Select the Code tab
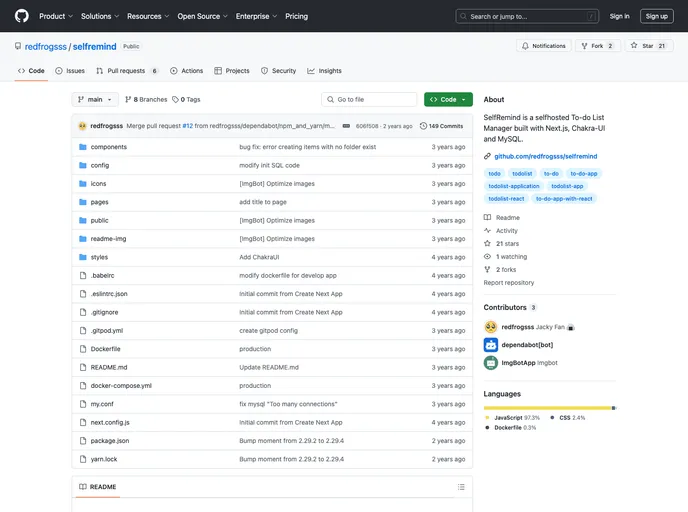 (x=31, y=71)
